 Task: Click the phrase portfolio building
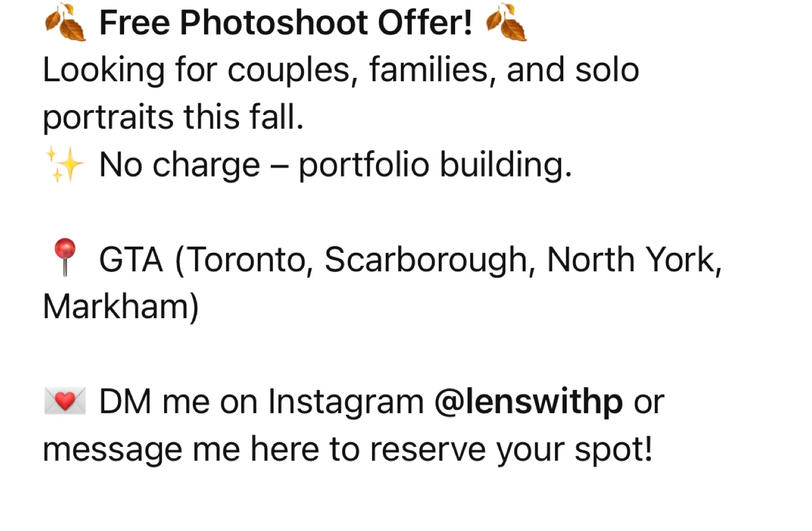coord(435,165)
